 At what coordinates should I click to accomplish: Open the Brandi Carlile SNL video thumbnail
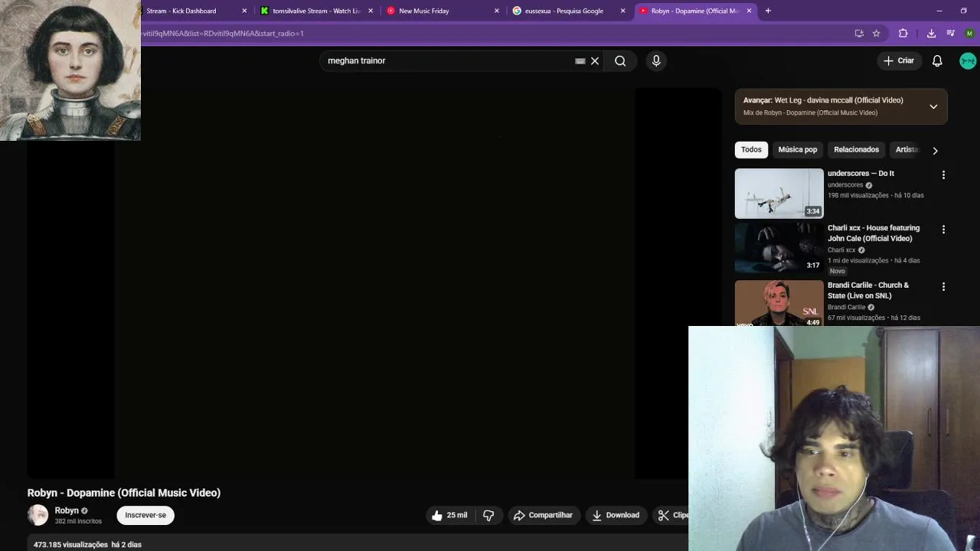(x=779, y=303)
